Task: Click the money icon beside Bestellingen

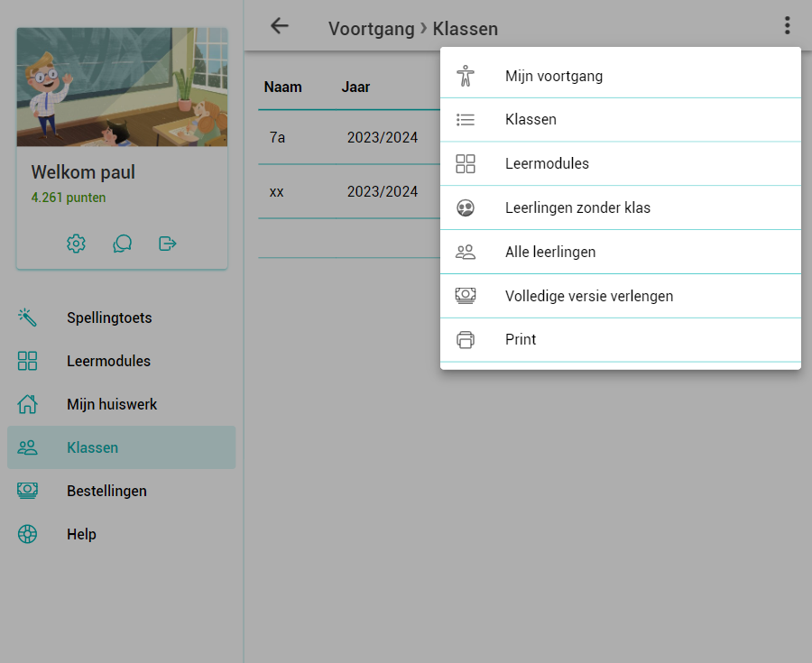Action: coord(27,491)
